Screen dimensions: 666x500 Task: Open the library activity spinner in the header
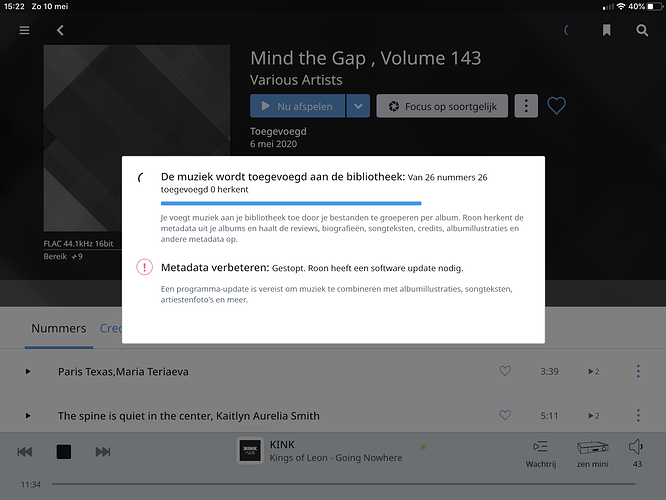[566, 30]
